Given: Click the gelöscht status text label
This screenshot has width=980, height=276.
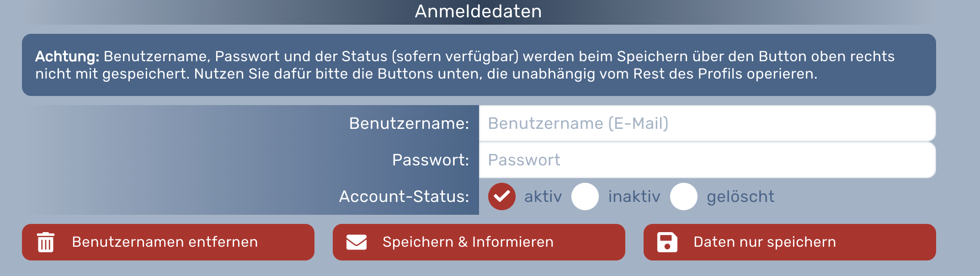Looking at the screenshot, I should (x=740, y=196).
